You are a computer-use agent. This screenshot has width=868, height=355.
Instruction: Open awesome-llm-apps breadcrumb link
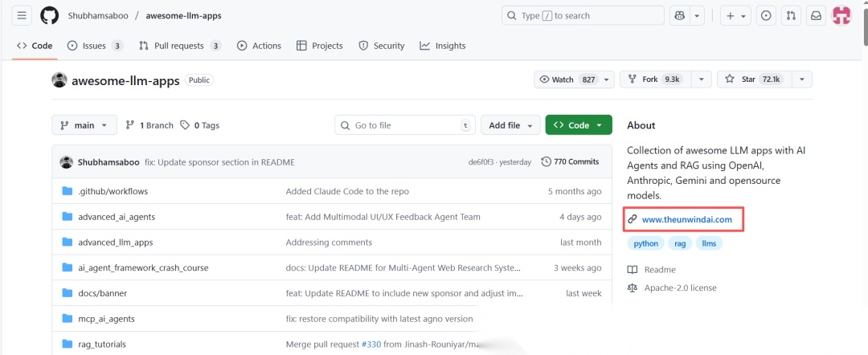tap(184, 15)
